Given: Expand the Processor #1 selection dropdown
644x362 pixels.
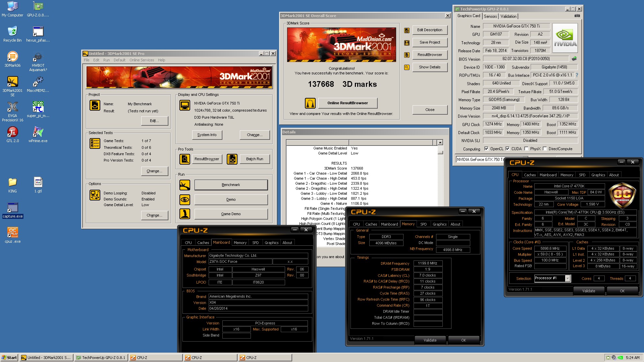Looking at the screenshot, I should (x=568, y=279).
